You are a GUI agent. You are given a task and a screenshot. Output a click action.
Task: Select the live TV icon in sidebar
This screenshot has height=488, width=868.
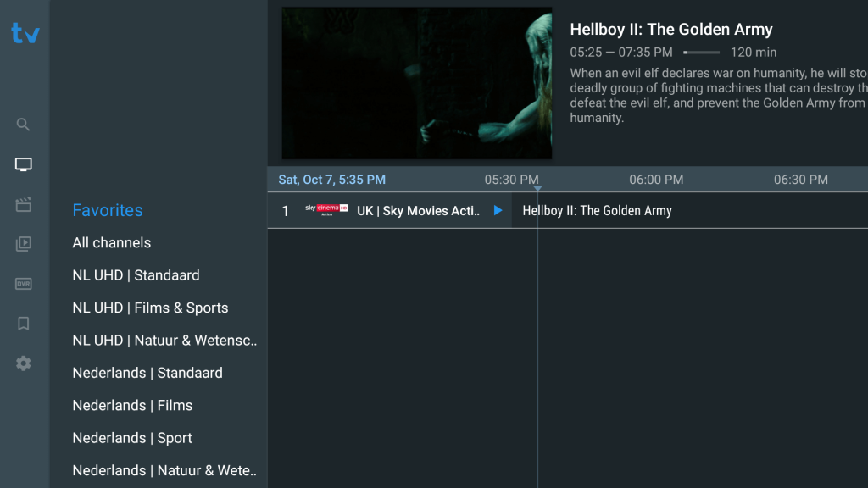[x=24, y=164]
